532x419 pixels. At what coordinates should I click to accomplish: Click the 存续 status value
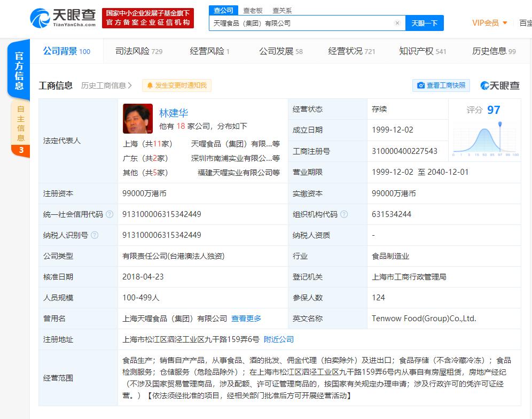[x=379, y=109]
